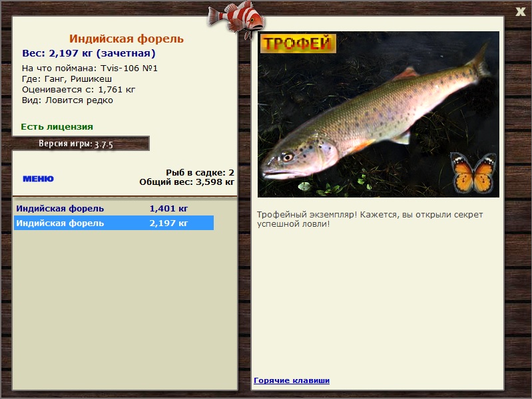Click the butterfly icon on the photo
532x399 pixels.
(x=473, y=173)
